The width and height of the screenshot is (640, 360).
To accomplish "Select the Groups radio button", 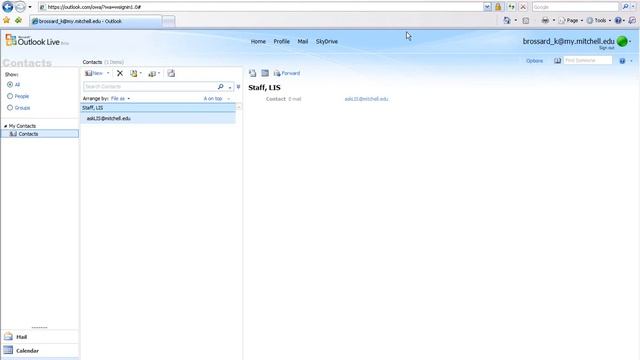I will pos(10,108).
